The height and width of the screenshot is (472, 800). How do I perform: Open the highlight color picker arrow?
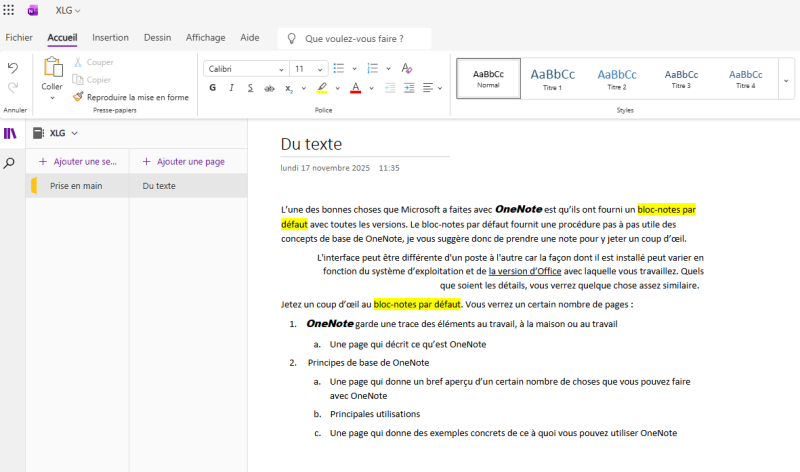338,88
